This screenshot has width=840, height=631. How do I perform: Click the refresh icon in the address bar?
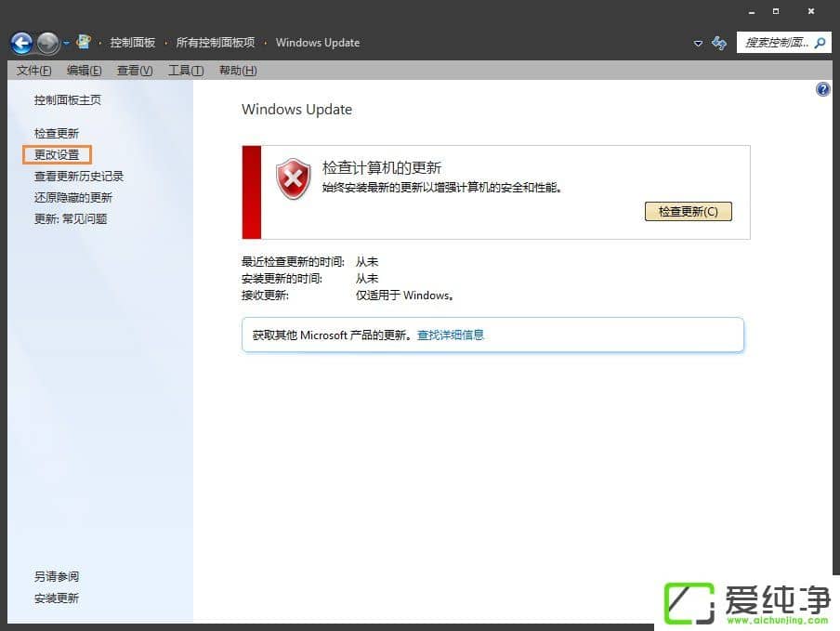click(718, 43)
